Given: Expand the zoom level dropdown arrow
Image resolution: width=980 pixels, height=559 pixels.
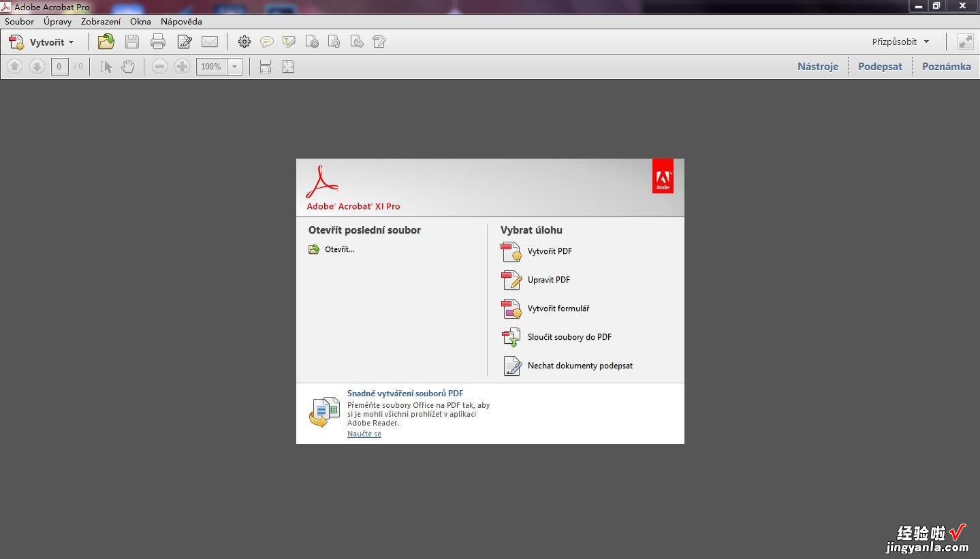Looking at the screenshot, I should click(x=234, y=67).
